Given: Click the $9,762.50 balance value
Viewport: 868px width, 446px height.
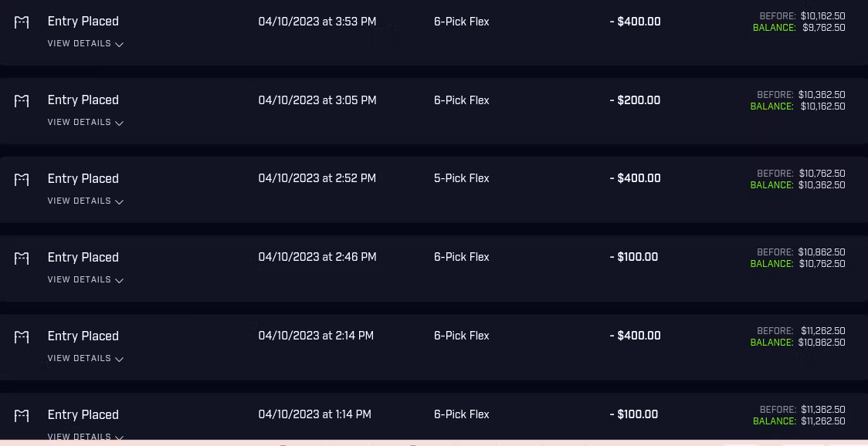Looking at the screenshot, I should click(x=823, y=28).
